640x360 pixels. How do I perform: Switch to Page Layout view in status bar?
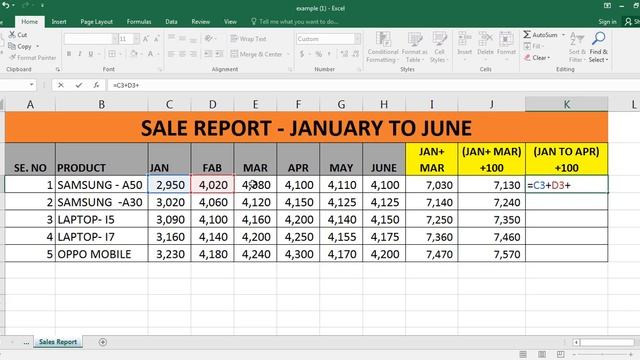(x=542, y=354)
